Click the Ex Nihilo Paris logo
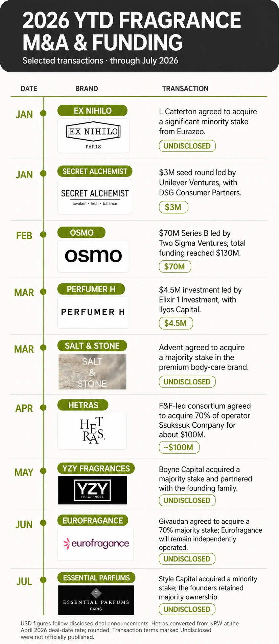This screenshot has height=644, width=279. [x=93, y=135]
